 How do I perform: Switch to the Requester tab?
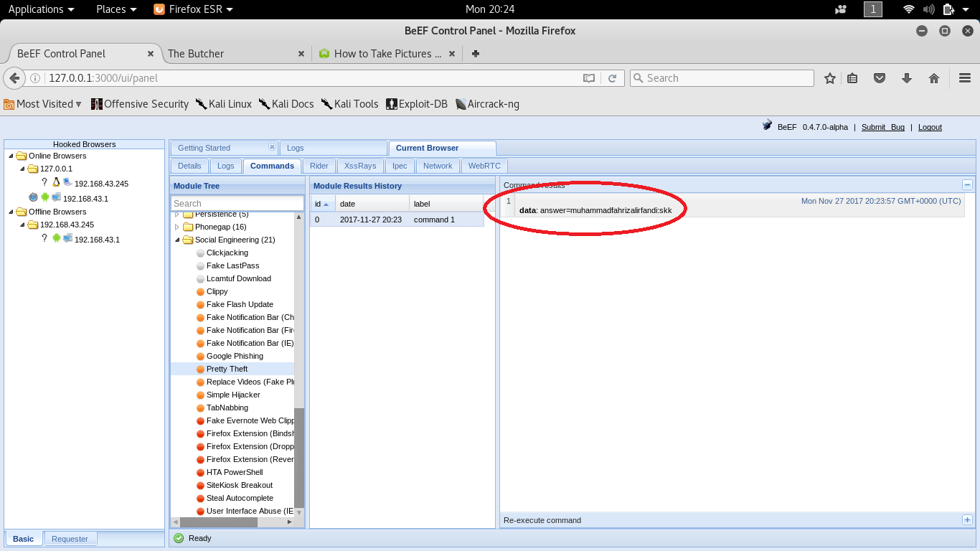[x=70, y=539]
